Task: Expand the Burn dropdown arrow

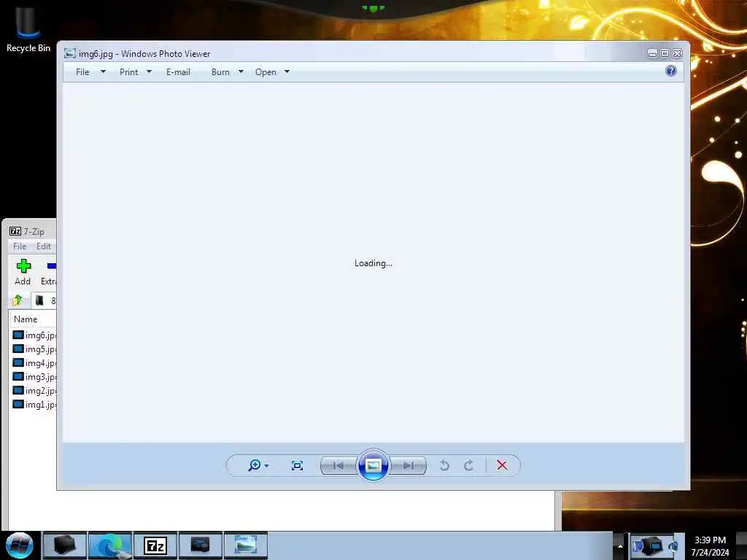Action: [241, 72]
